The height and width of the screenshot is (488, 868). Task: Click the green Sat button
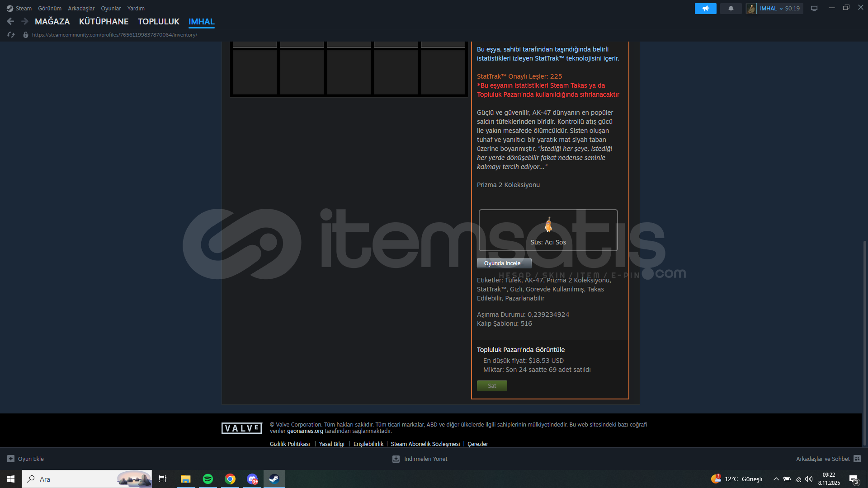coord(492,386)
